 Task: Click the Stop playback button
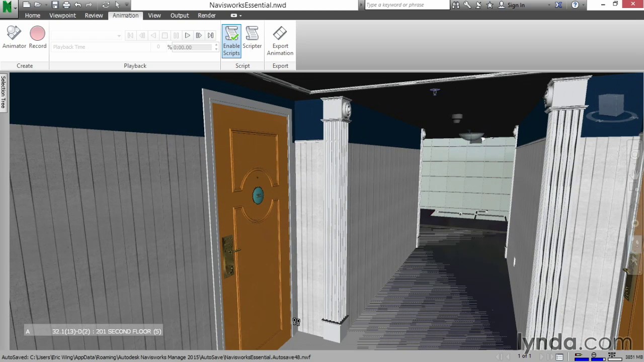[165, 36]
